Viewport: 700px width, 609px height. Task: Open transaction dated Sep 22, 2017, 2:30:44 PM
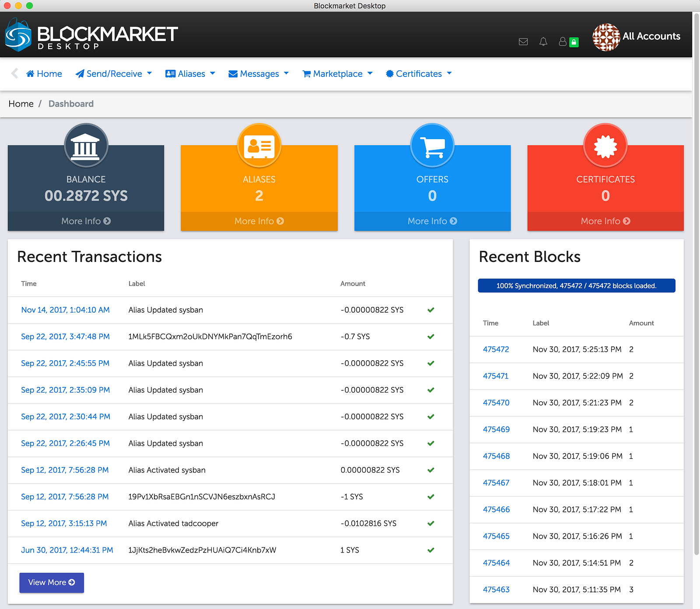pyautogui.click(x=66, y=417)
